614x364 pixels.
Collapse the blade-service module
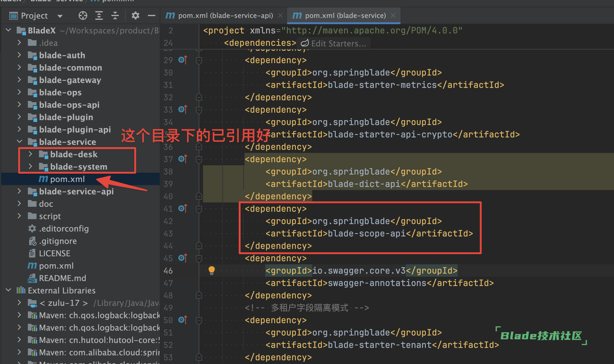click(19, 142)
